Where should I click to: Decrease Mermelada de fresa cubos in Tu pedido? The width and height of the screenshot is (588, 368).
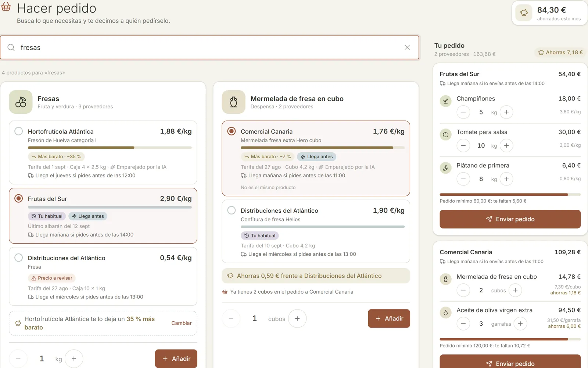[x=463, y=290]
